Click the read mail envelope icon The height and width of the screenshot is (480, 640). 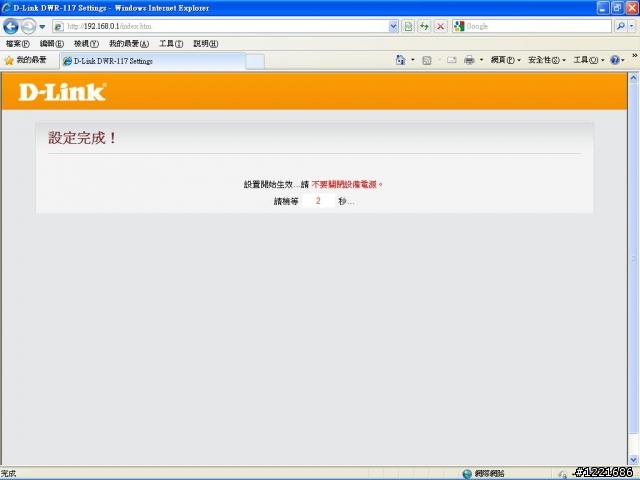coord(451,60)
